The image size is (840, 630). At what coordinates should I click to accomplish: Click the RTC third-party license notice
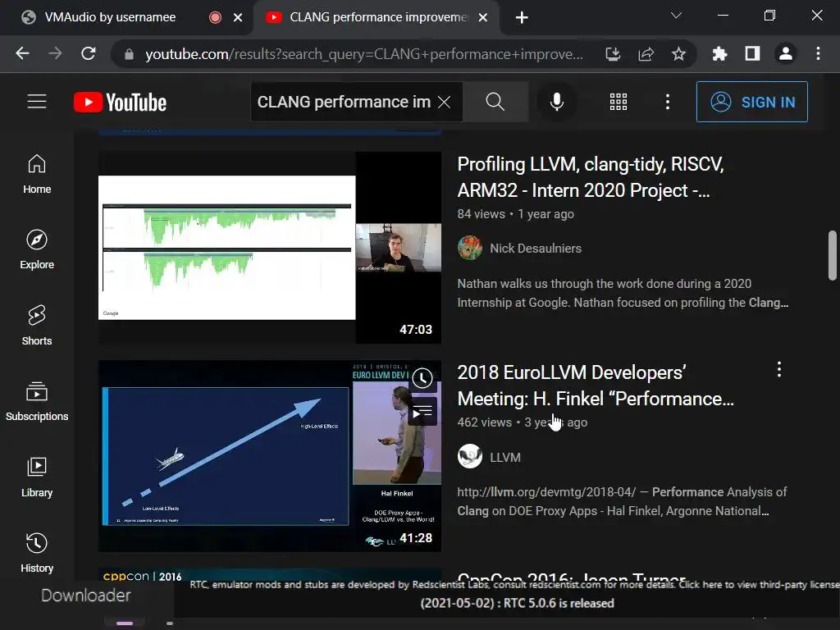pyautogui.click(x=514, y=584)
